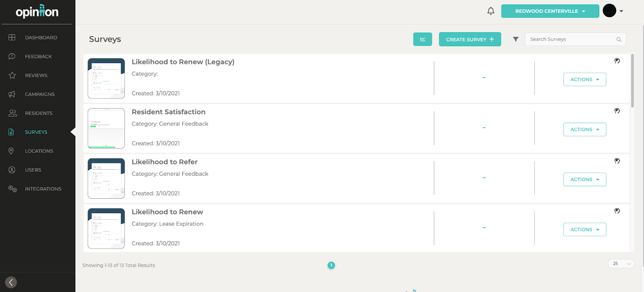Click the Surveys document icon
This screenshot has width=644, height=292.
click(x=11, y=132)
